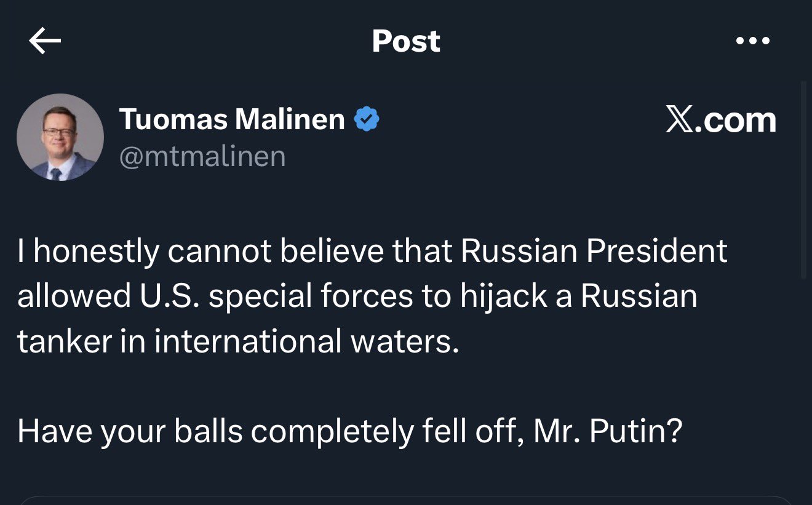Click the line starting "allowed U.S. special forces"
The image size is (812, 505).
click(357, 296)
